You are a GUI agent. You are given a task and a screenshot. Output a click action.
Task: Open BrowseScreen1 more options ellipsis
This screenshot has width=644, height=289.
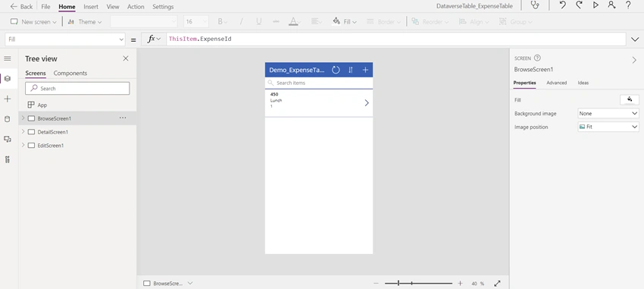coord(123,118)
